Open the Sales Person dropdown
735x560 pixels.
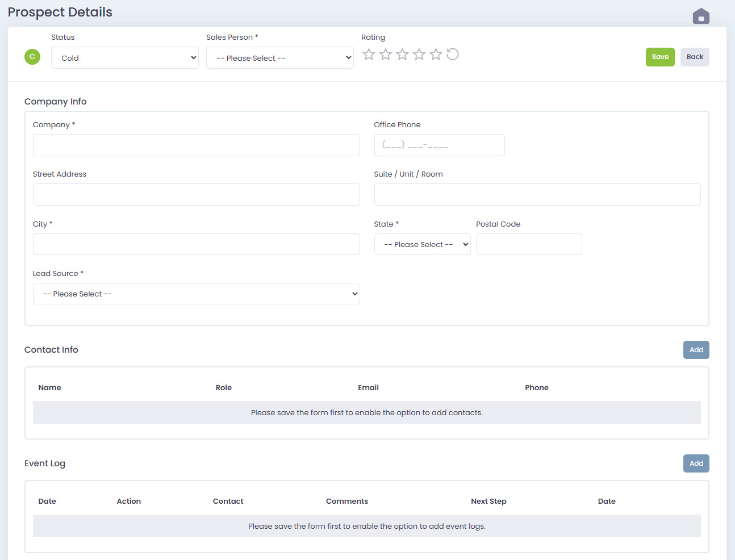(279, 58)
